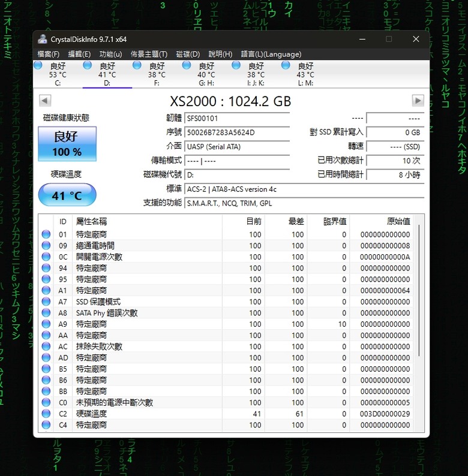Click status orb for attribute AD

pyautogui.click(x=46, y=358)
